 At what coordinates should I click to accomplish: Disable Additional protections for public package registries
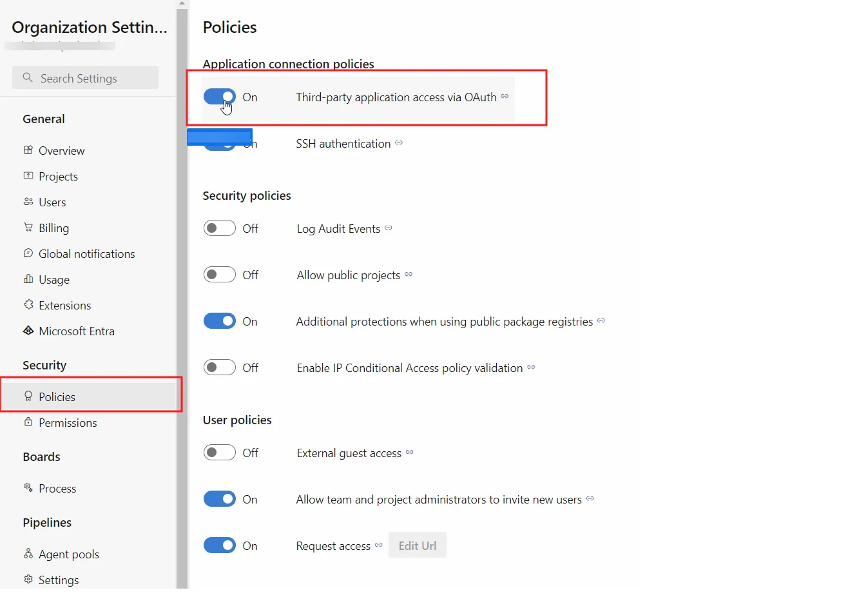pos(219,320)
